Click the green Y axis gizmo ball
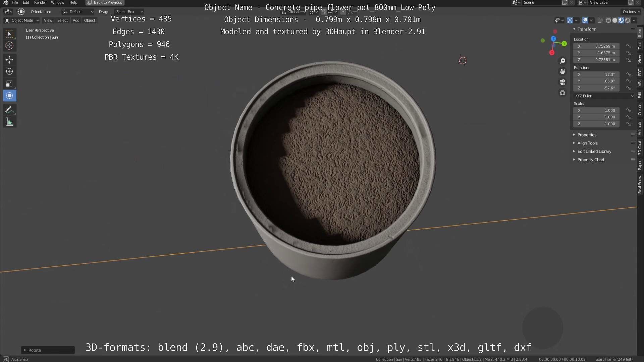Viewport: 644px width, 362px height. [x=564, y=44]
